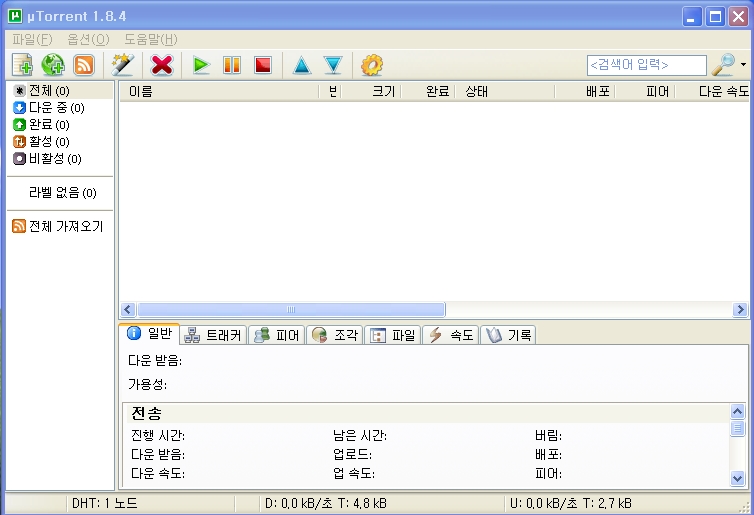
Task: Click the Add Torrent toolbar icon
Action: 22,65
